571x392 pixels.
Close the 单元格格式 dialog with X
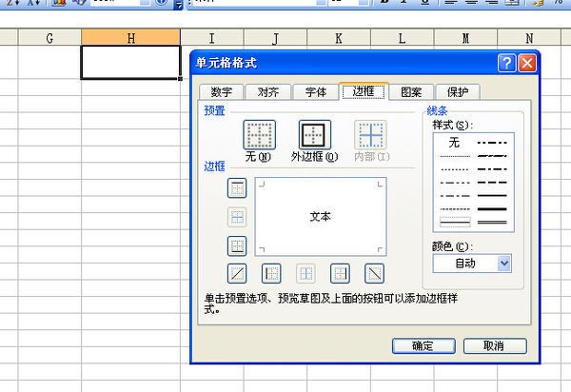[x=527, y=64]
